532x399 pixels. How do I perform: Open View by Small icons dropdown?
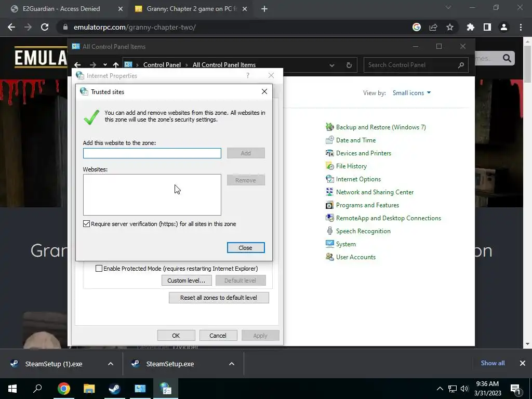point(411,93)
